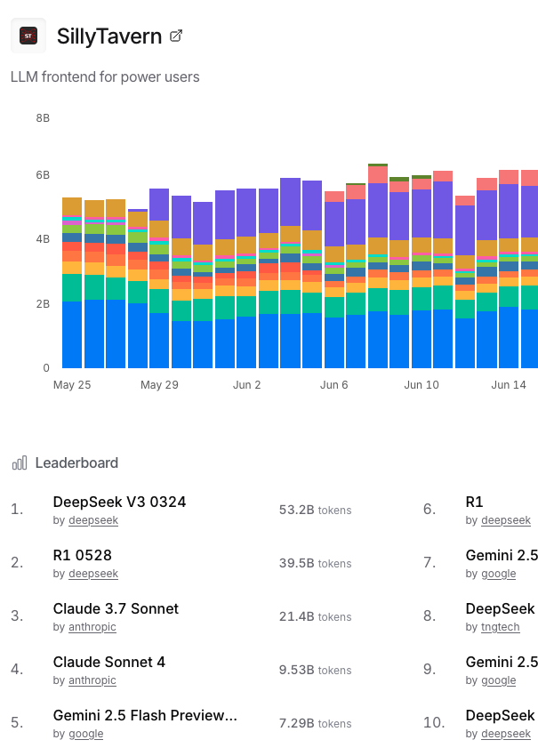Click google author under rank 9 Gemini
This screenshot has height=756, width=538.
499,680
